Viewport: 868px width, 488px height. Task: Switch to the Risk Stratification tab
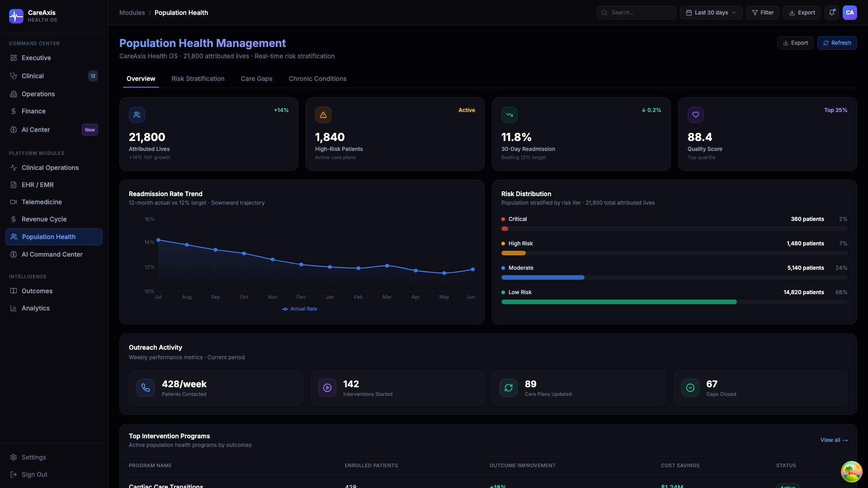pos(198,79)
